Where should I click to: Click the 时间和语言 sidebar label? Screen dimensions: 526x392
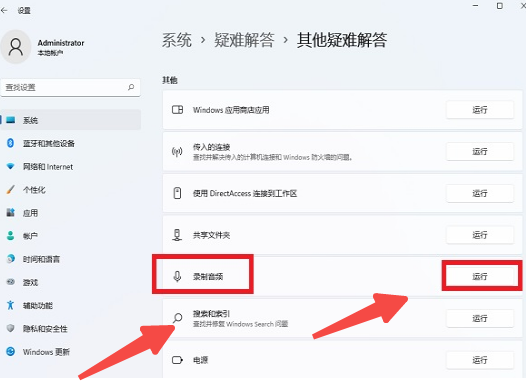41,259
